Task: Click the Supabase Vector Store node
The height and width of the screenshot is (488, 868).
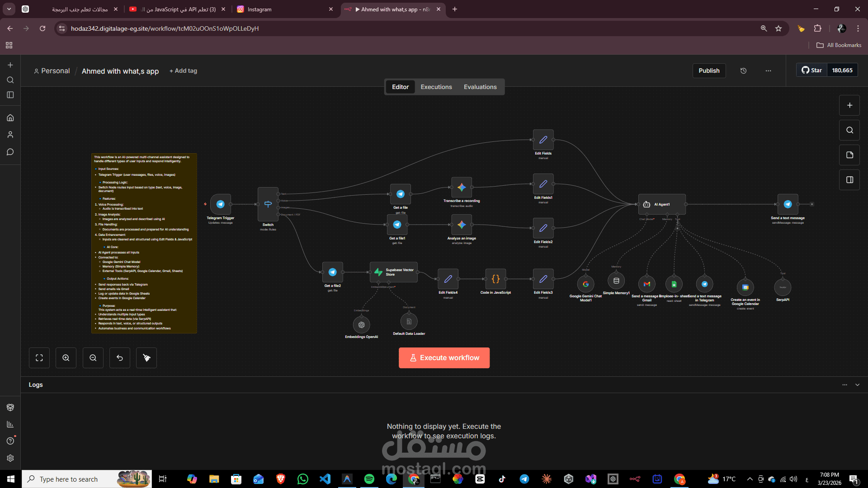Action: (394, 272)
